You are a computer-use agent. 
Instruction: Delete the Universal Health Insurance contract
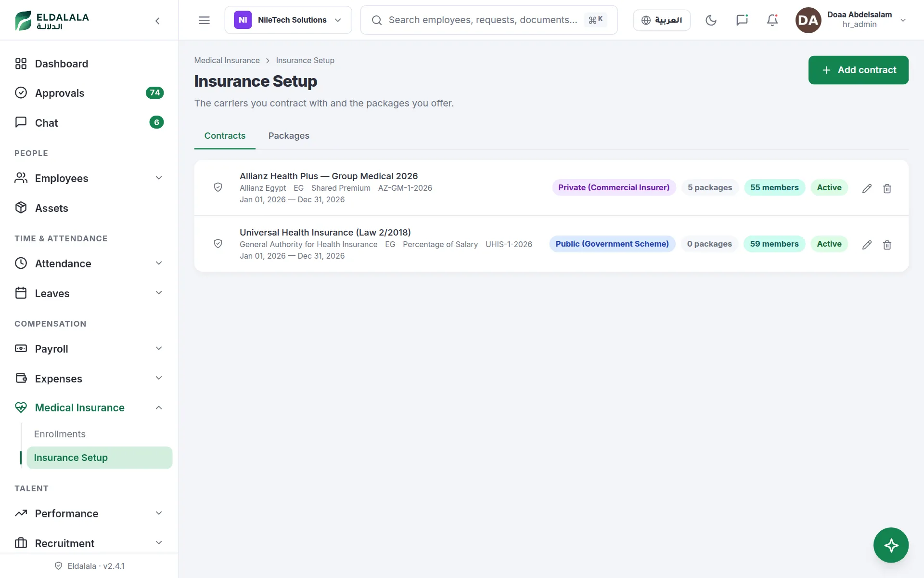point(887,245)
